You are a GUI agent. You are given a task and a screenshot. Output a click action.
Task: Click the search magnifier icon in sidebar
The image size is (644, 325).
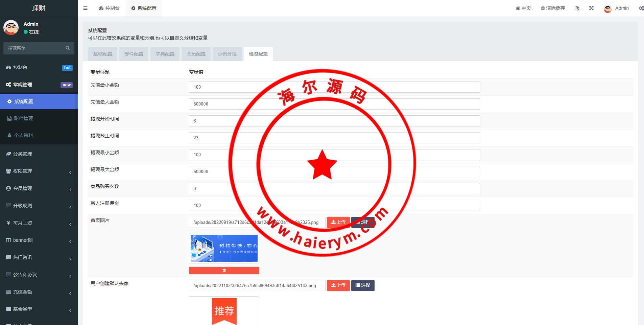(68, 48)
